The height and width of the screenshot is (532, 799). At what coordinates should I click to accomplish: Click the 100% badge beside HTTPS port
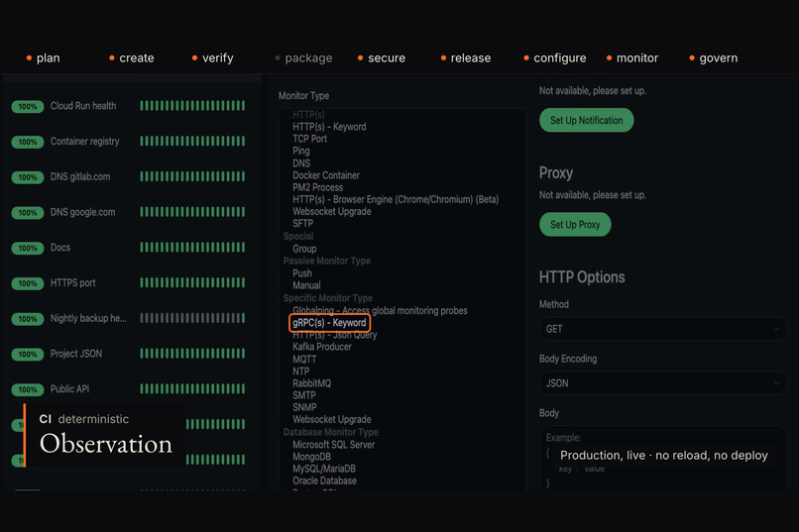click(x=28, y=283)
